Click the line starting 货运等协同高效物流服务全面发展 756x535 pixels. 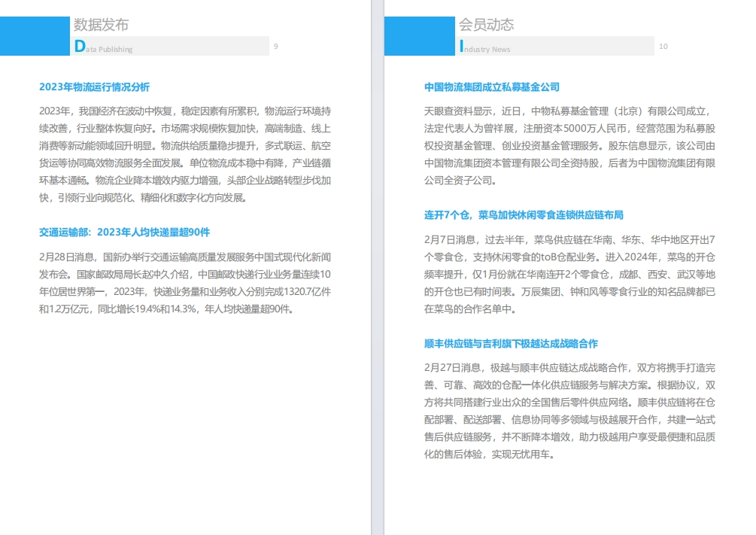click(x=185, y=163)
